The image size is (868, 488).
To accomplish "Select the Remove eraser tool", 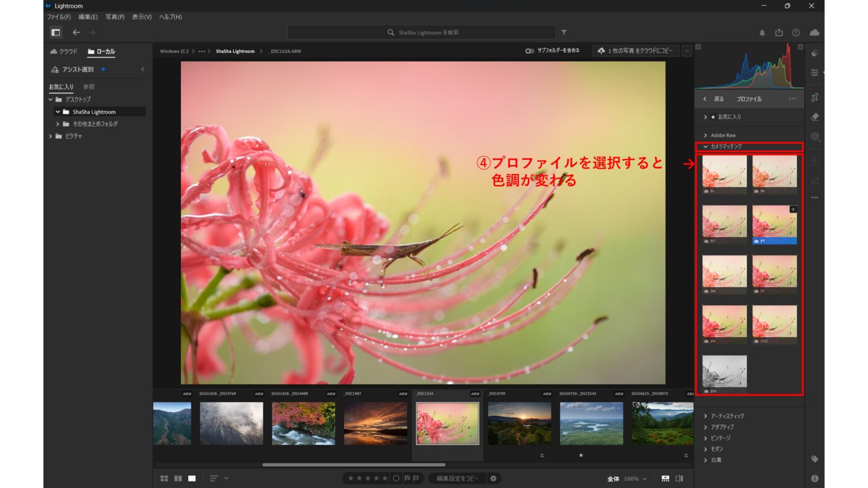I will [814, 117].
